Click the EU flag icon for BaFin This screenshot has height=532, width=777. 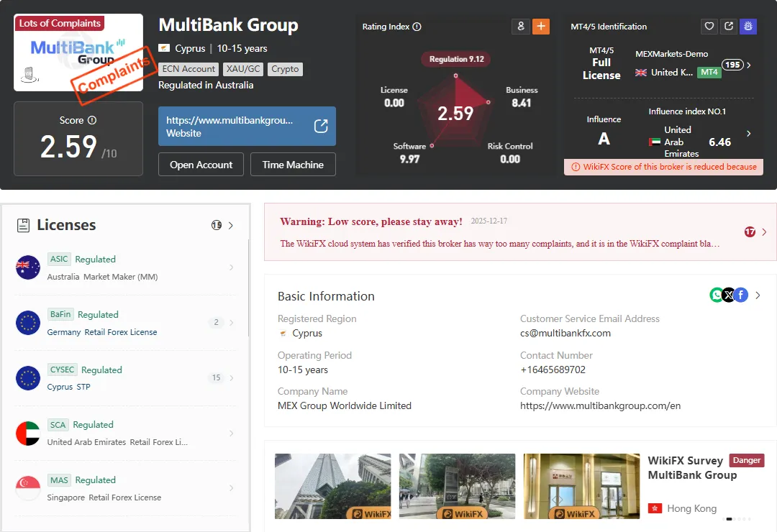28,323
